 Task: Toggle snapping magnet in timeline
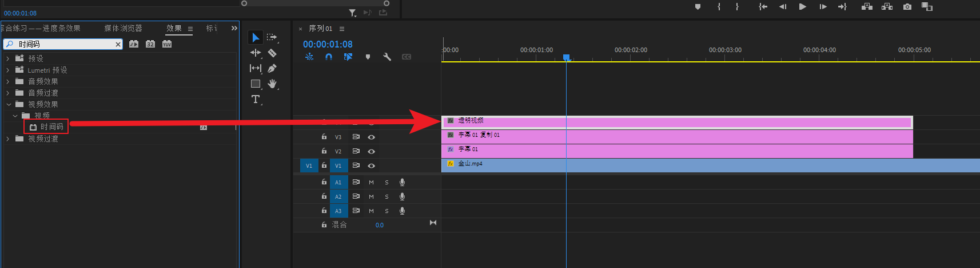[x=329, y=57]
